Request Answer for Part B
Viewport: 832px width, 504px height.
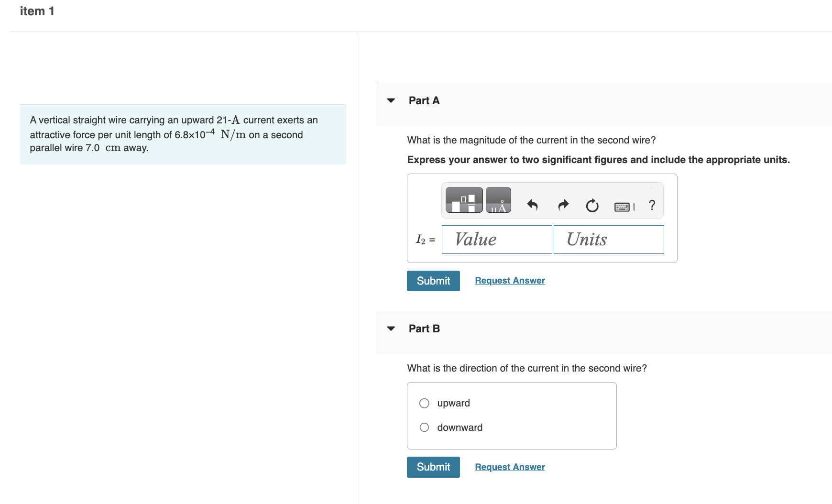pyautogui.click(x=510, y=467)
